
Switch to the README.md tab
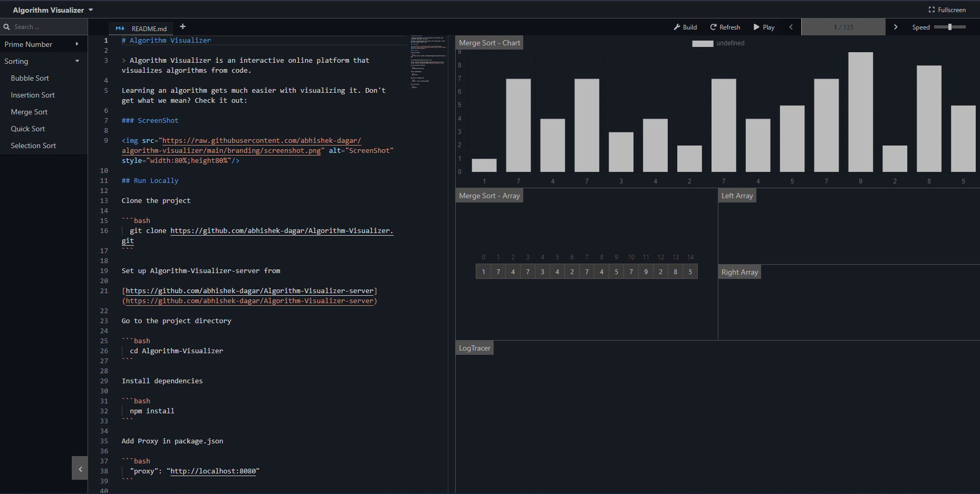[x=141, y=28]
